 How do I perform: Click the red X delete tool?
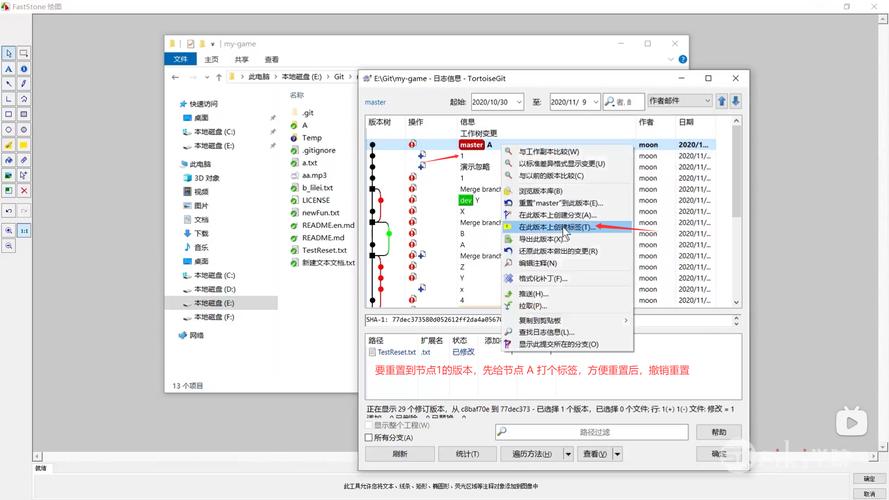[24, 191]
